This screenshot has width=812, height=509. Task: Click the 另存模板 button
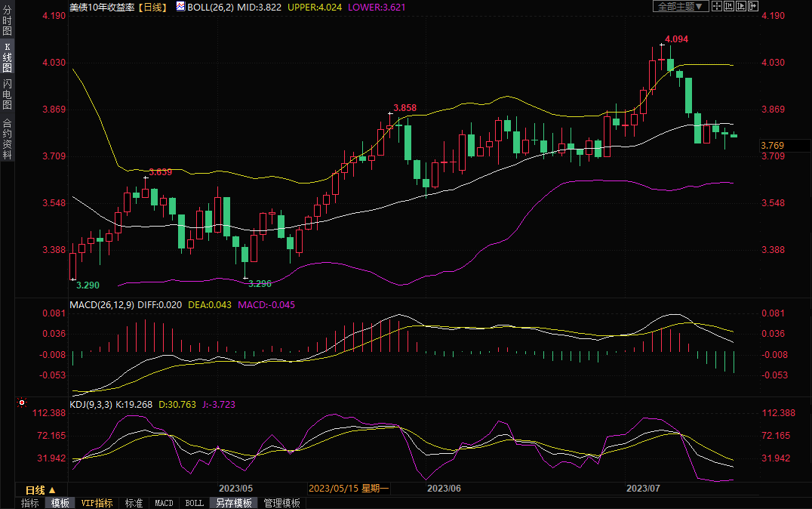tap(233, 503)
